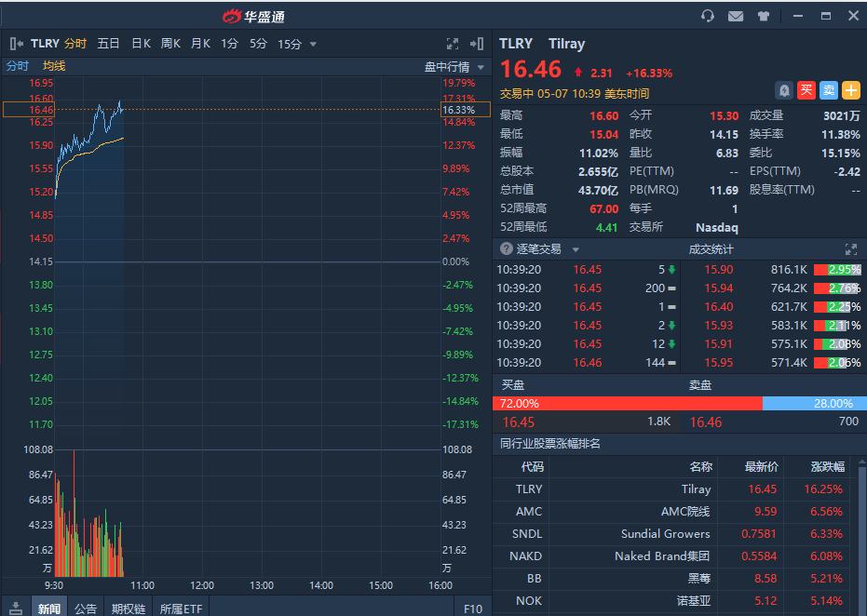Viewport: 867px width, 616px height.
Task: Open help icon beside 逐笔交易
Action: pyautogui.click(x=507, y=249)
